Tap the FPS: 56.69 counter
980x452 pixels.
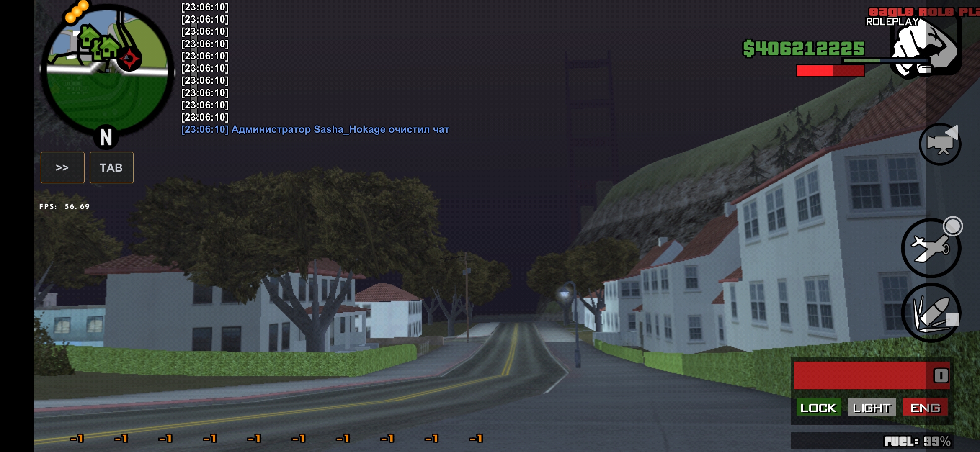pos(64,206)
